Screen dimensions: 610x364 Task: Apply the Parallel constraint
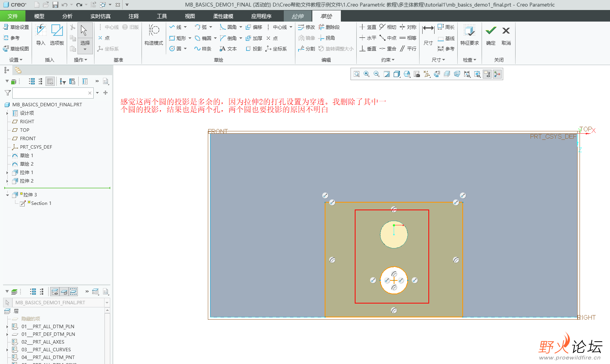click(408, 49)
